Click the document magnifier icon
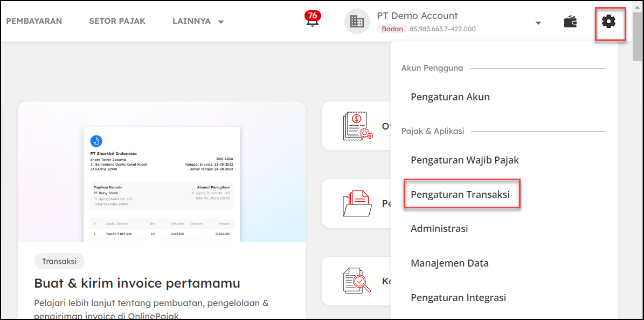The height and width of the screenshot is (320, 644). 357,281
